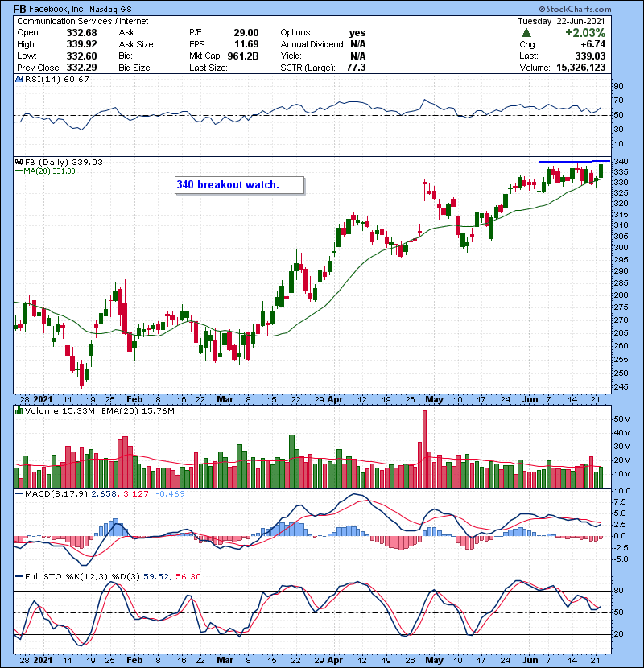This screenshot has width=644, height=668.
Task: Click the Volume value 15,326,123
Action: 581,68
